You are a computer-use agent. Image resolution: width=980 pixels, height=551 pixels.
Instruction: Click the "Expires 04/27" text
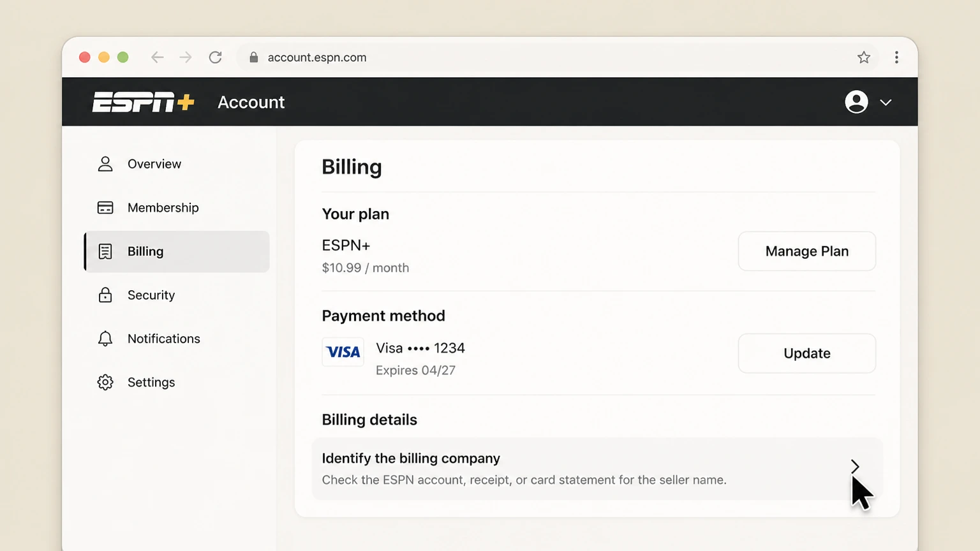[x=415, y=371]
